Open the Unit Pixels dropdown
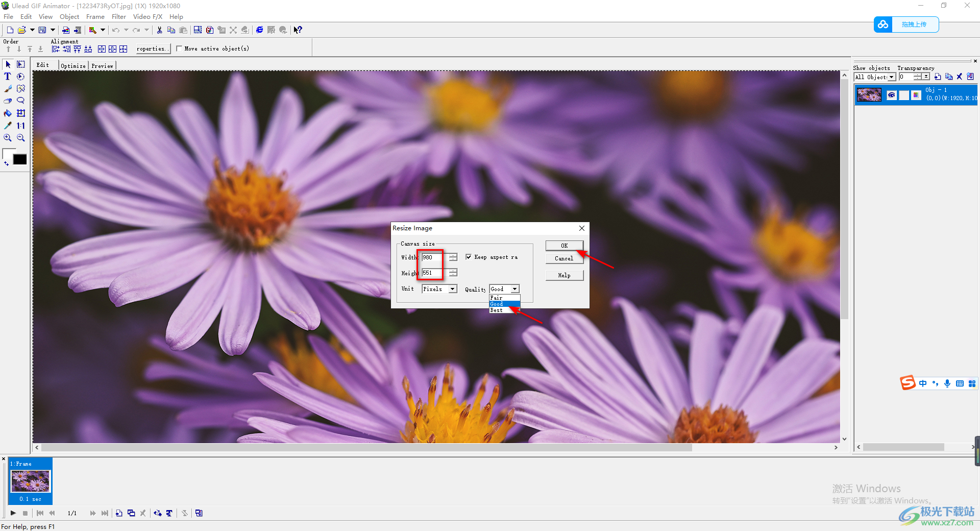 click(x=452, y=289)
